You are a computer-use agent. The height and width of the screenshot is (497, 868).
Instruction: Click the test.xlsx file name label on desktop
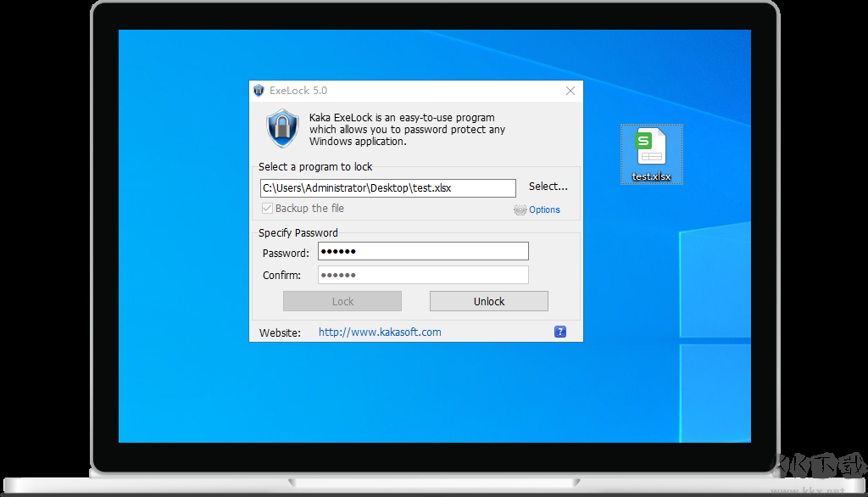click(x=651, y=177)
